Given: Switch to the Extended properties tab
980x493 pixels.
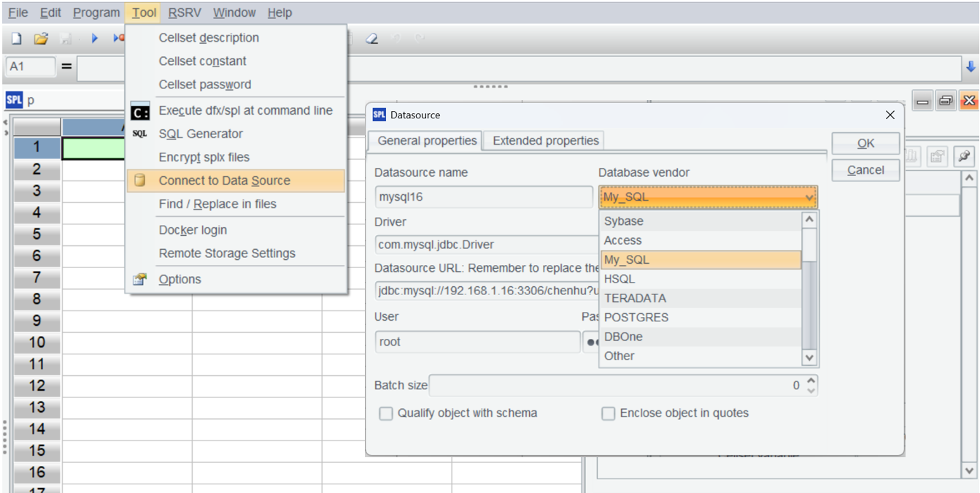Looking at the screenshot, I should point(545,141).
